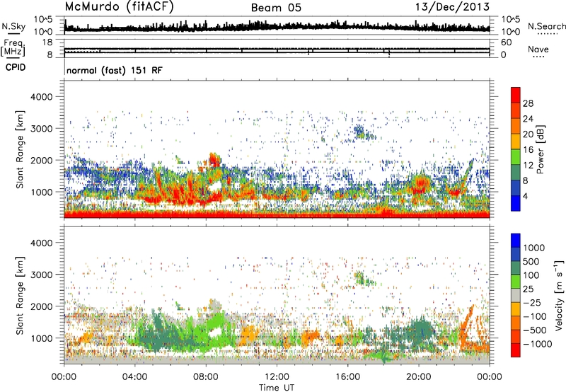Screen dimensions: 566x392
Task: Click the 'Nave' legend label
Action: click(x=538, y=49)
